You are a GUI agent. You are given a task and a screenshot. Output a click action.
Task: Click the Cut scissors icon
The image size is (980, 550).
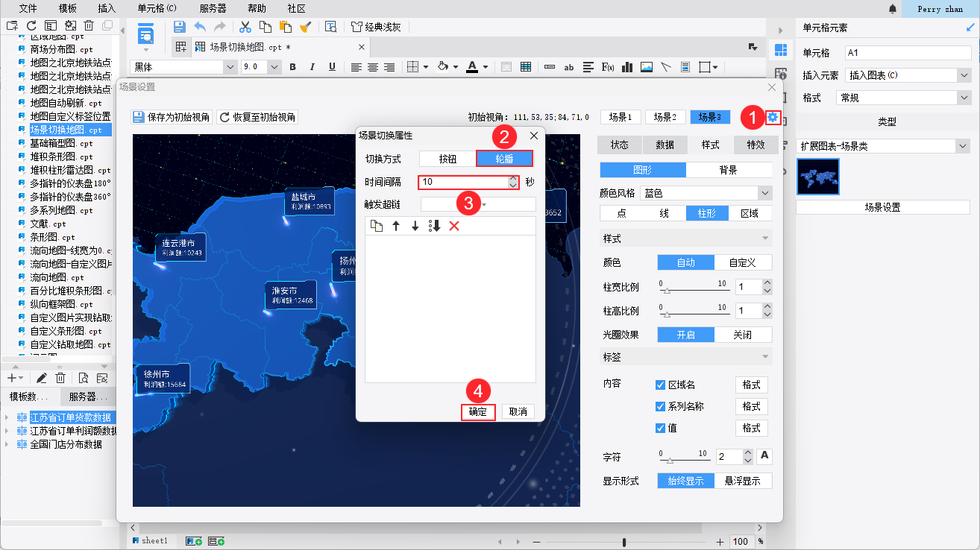click(x=245, y=27)
